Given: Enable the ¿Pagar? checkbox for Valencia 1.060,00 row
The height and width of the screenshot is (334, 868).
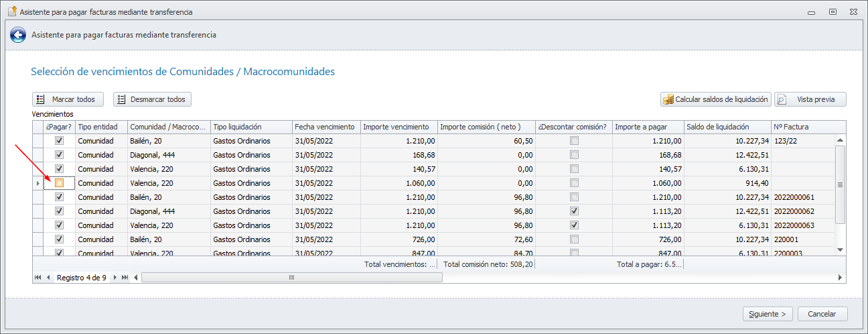Looking at the screenshot, I should (x=60, y=183).
